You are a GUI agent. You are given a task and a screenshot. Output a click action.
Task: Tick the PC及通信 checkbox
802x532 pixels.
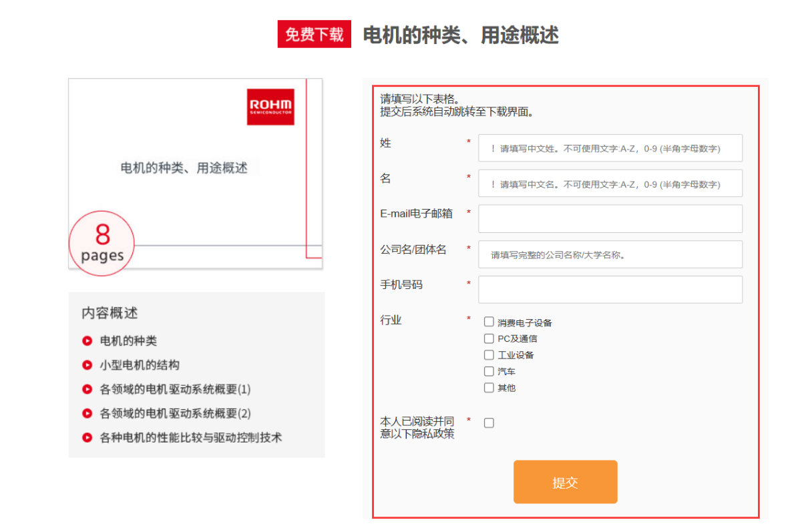pyautogui.click(x=489, y=338)
